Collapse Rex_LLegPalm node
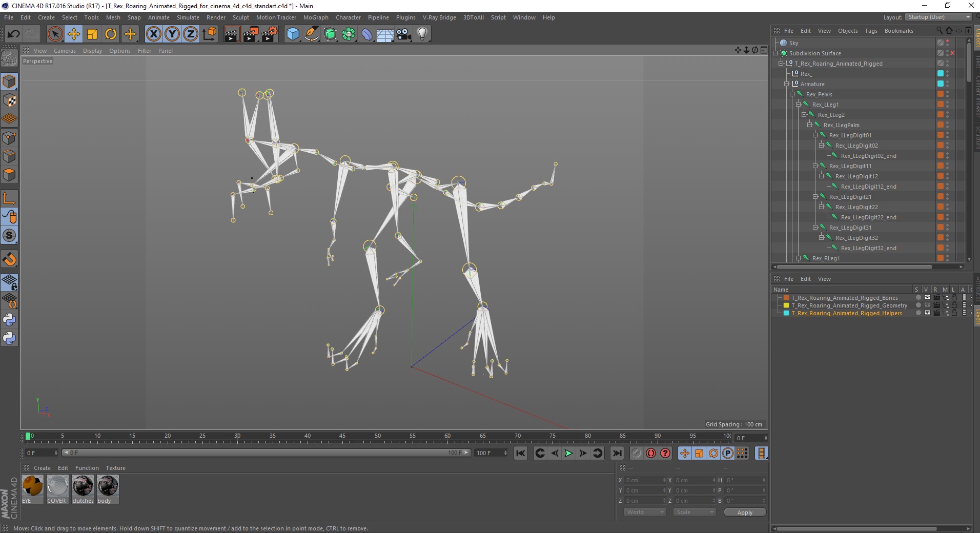This screenshot has width=980, height=533. pyautogui.click(x=810, y=125)
